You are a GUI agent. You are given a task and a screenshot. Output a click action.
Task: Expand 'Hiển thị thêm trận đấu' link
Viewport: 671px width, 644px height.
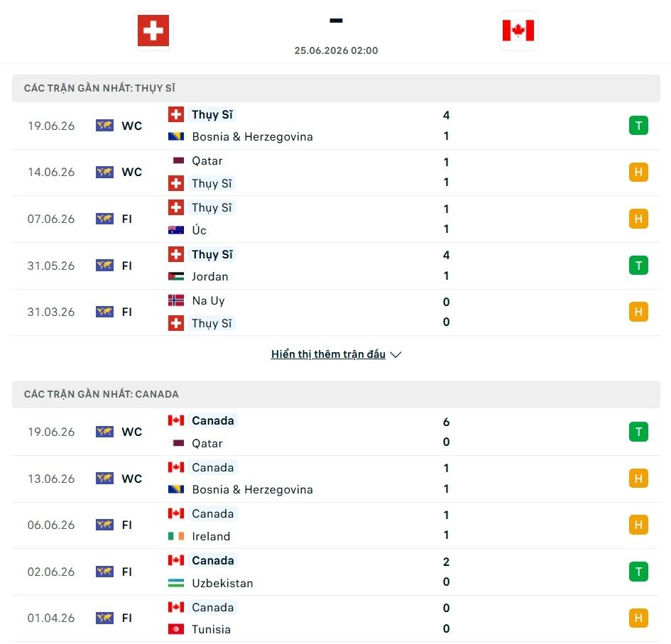tap(328, 354)
